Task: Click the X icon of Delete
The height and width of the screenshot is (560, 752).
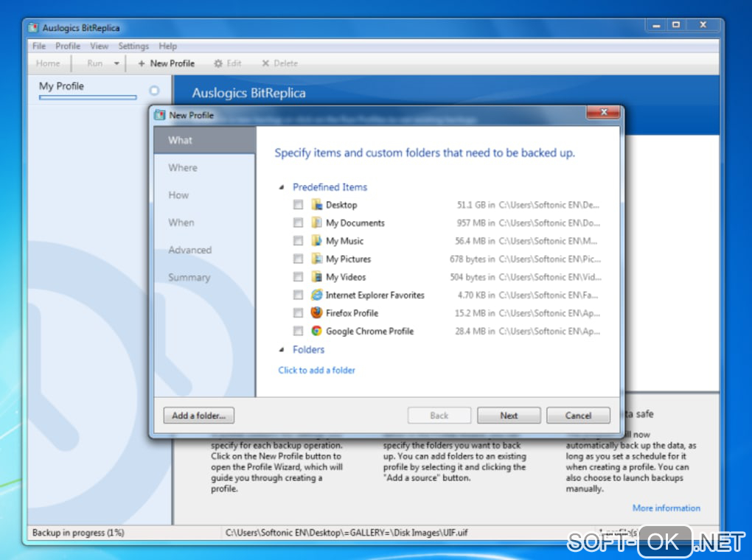Action: point(265,63)
